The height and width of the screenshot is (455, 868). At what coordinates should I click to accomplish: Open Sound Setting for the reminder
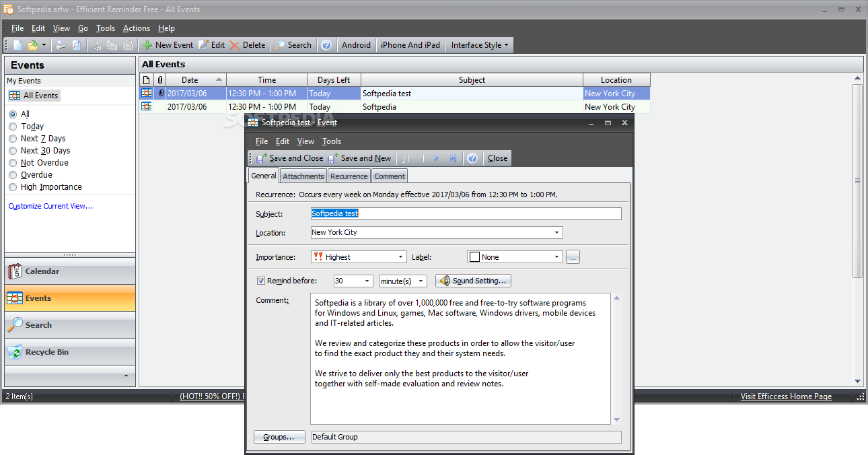click(x=474, y=281)
